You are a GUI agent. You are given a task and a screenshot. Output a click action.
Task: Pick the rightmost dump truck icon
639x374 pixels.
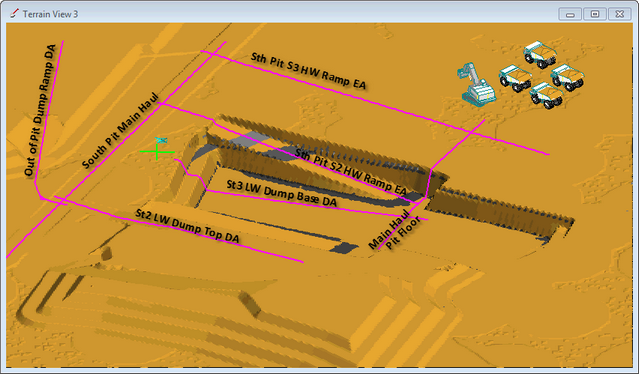tap(567, 77)
